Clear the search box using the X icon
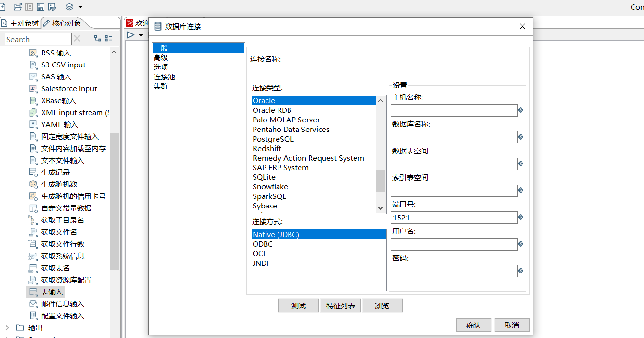This screenshot has width=644, height=338. click(77, 39)
